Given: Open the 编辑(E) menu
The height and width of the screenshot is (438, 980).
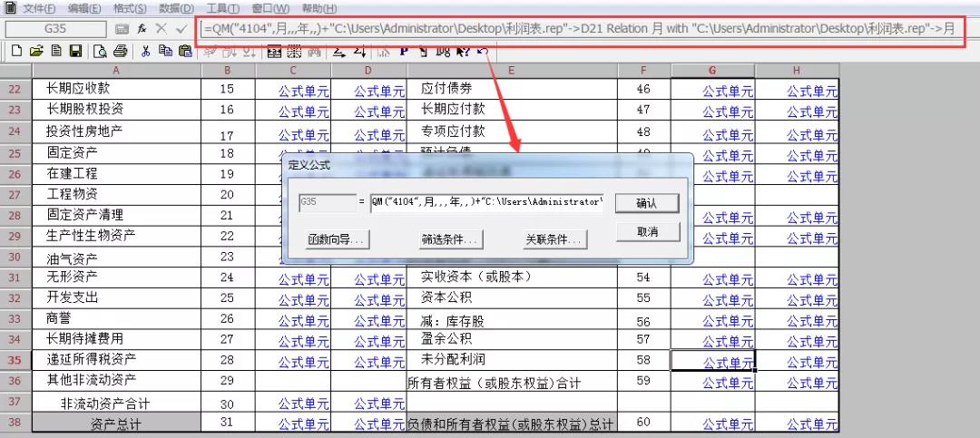Looking at the screenshot, I should (x=84, y=9).
